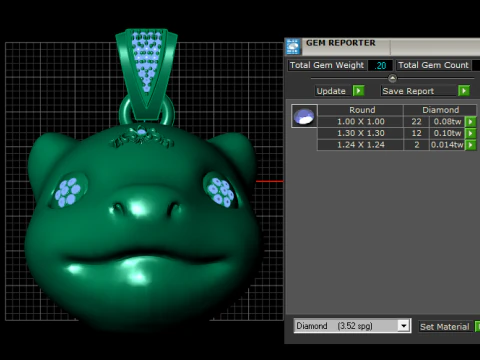The image size is (480, 360).
Task: Click the Round column header
Action: [362, 110]
